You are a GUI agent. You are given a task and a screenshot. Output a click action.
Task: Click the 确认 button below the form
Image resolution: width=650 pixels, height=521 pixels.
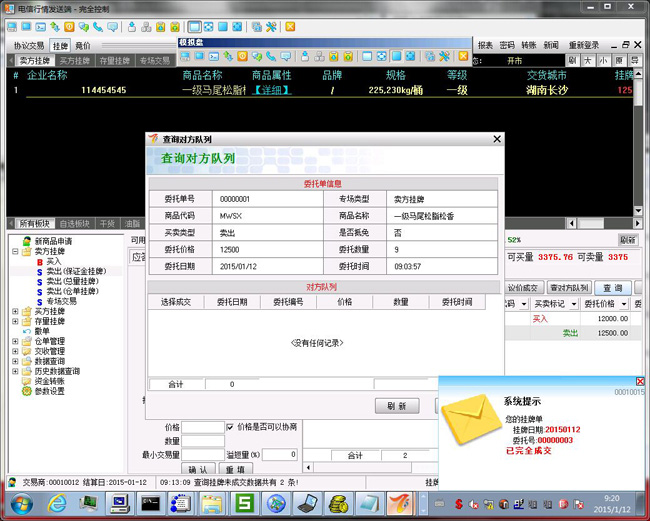point(198,470)
